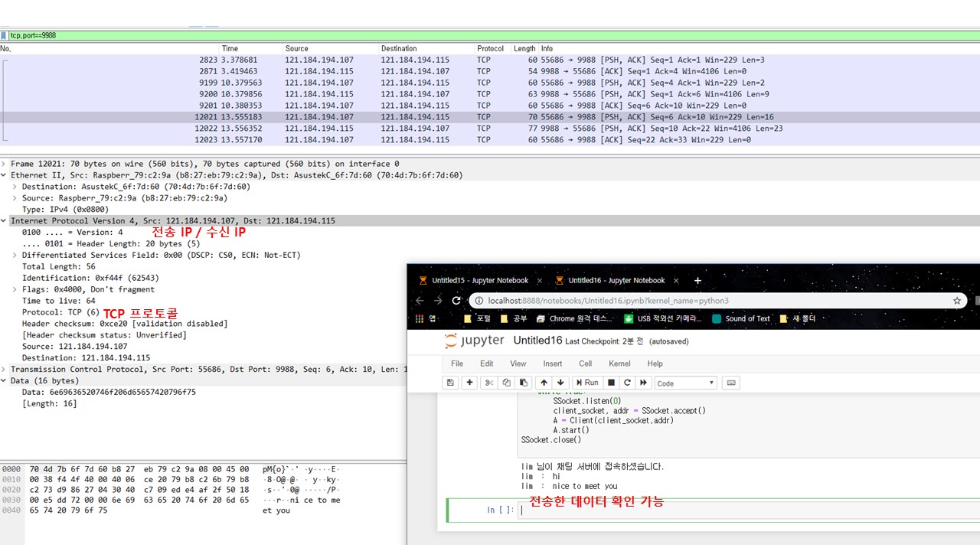Close the Untitled16 Jupyter tab
The width and height of the screenshot is (980, 551).
point(677,280)
